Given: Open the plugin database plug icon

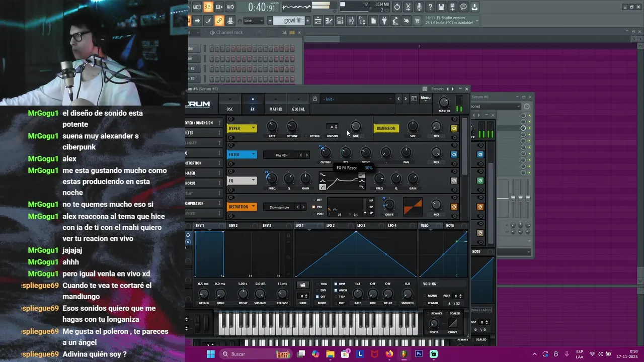Looking at the screenshot, I should click(384, 21).
